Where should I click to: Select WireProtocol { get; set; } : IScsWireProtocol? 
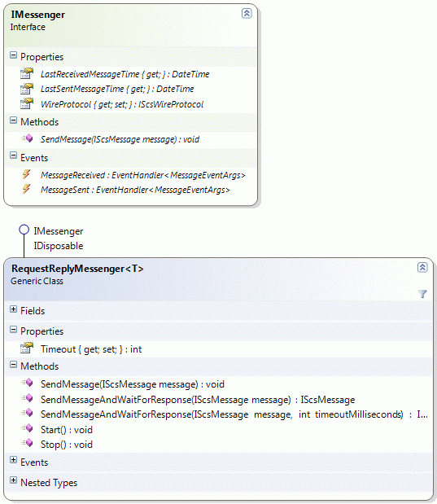[x=122, y=104]
